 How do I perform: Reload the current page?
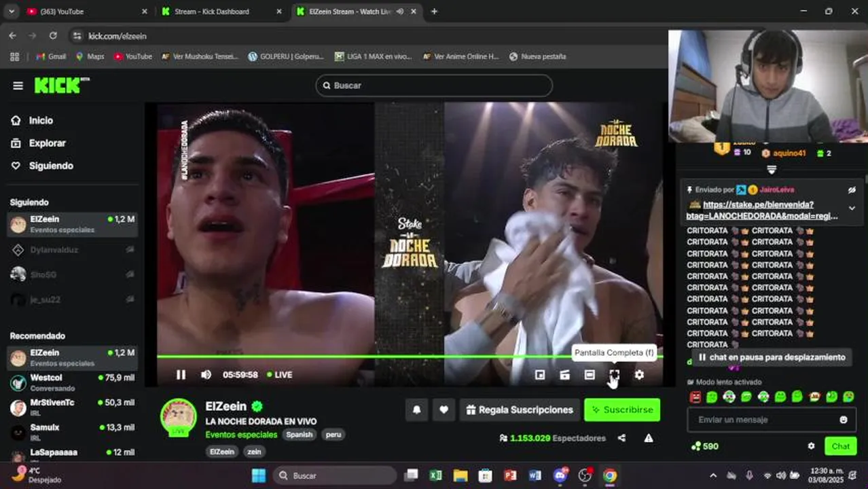point(53,36)
